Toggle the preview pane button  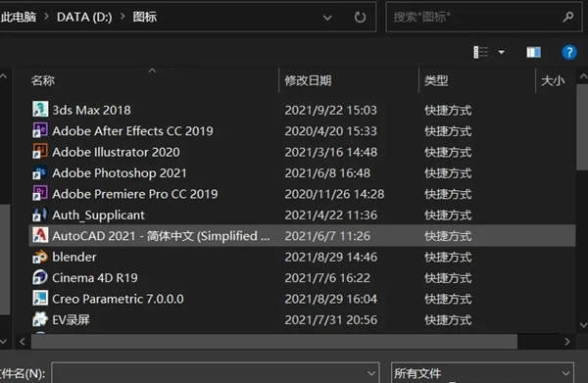(534, 52)
